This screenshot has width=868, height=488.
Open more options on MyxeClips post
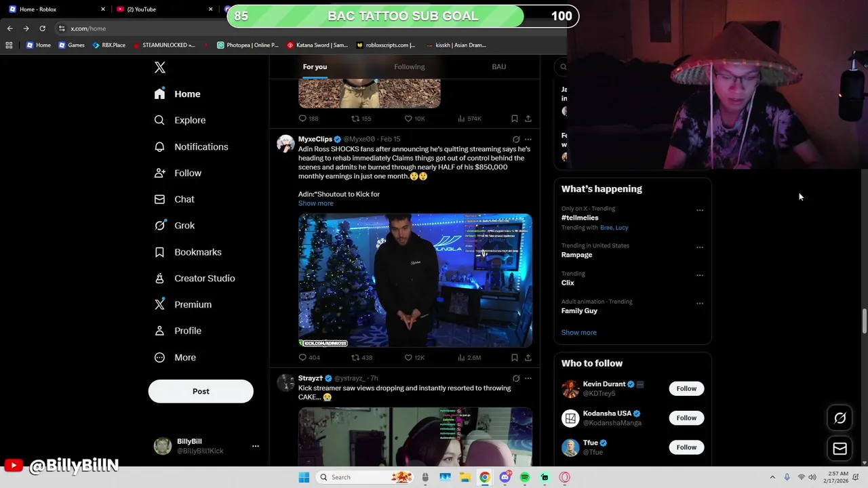528,140
